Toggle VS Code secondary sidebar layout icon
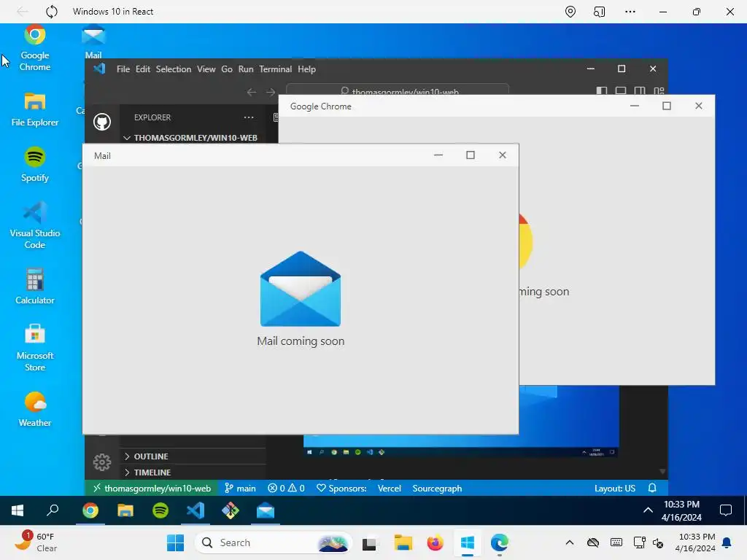 tap(640, 90)
